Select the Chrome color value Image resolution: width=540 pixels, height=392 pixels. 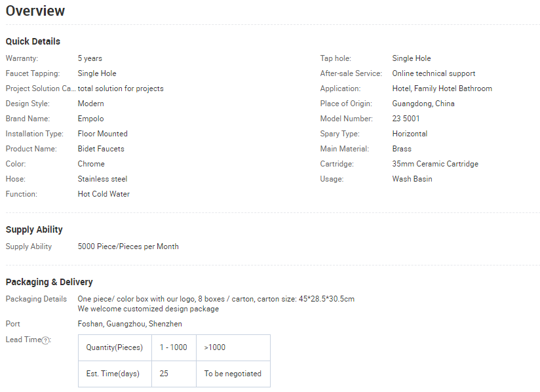91,164
